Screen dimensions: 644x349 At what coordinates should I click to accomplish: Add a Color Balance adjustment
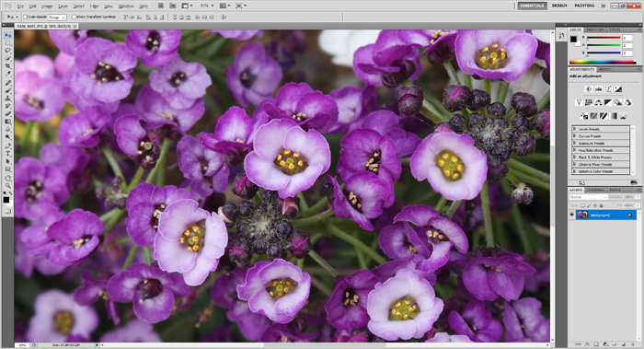click(598, 102)
